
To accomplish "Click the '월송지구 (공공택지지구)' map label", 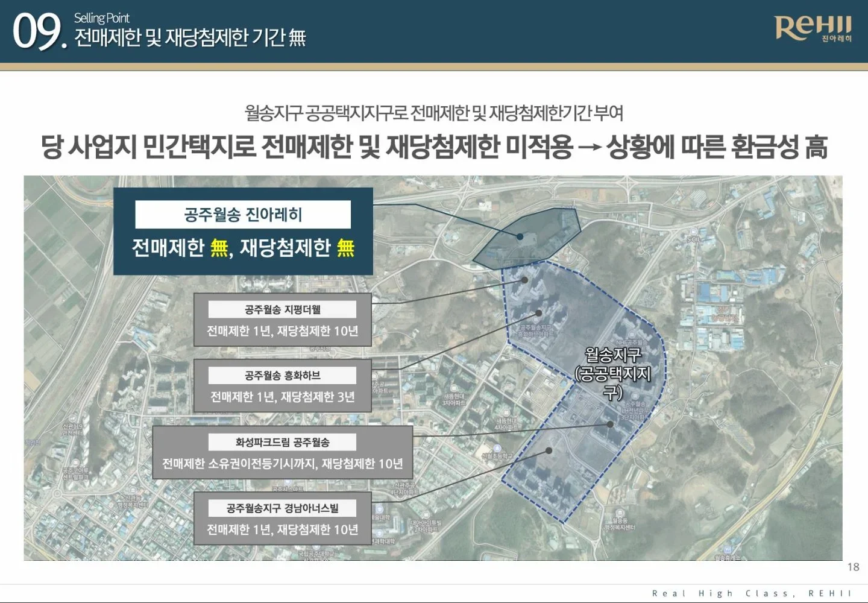I will [613, 373].
